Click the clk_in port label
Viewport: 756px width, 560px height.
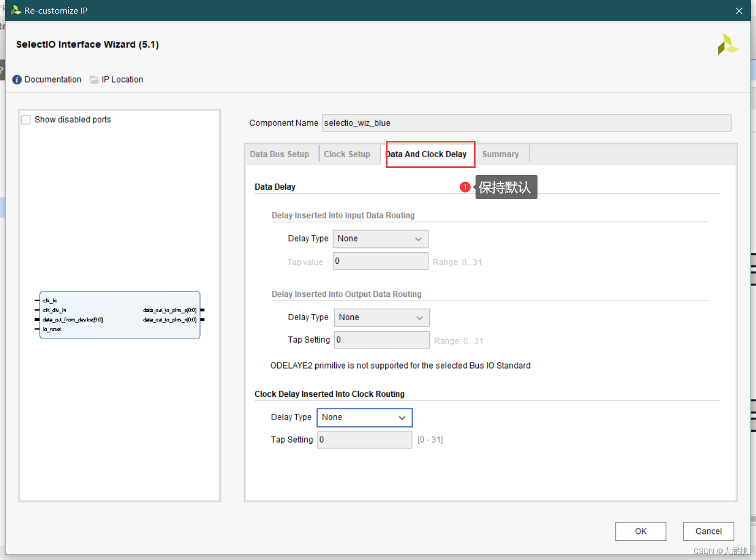tap(50, 301)
